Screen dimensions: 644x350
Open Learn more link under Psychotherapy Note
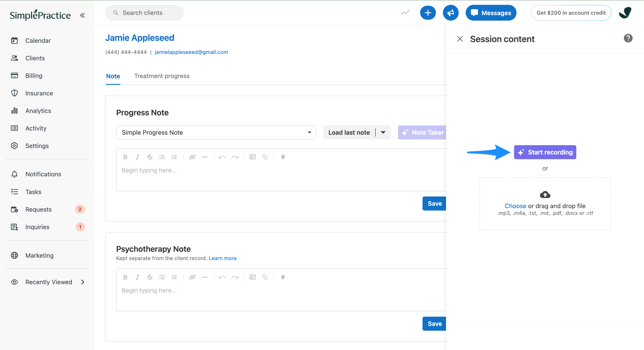coord(223,258)
